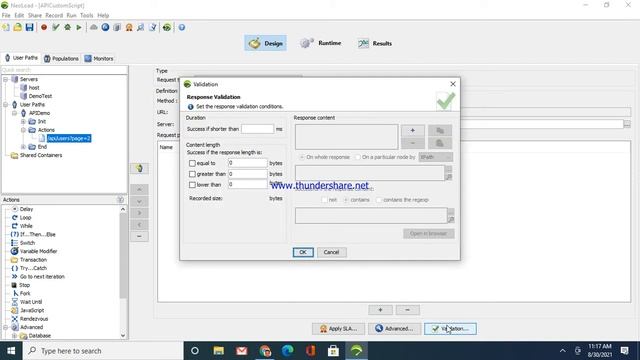Toggle the 'not' checkbox
Viewport: 640px width, 360px height.
pos(324,200)
